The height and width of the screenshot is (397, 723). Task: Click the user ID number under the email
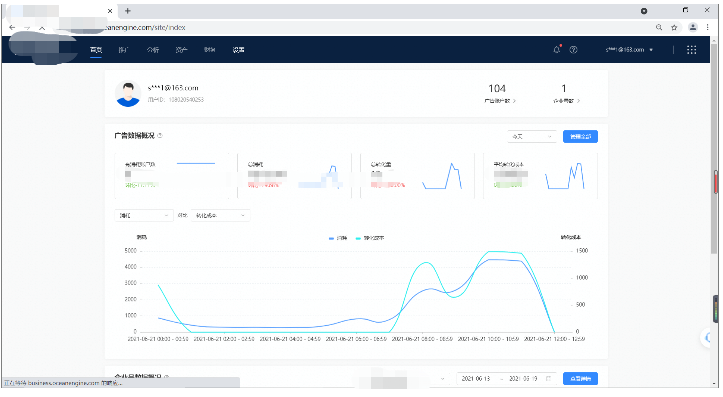coord(186,100)
